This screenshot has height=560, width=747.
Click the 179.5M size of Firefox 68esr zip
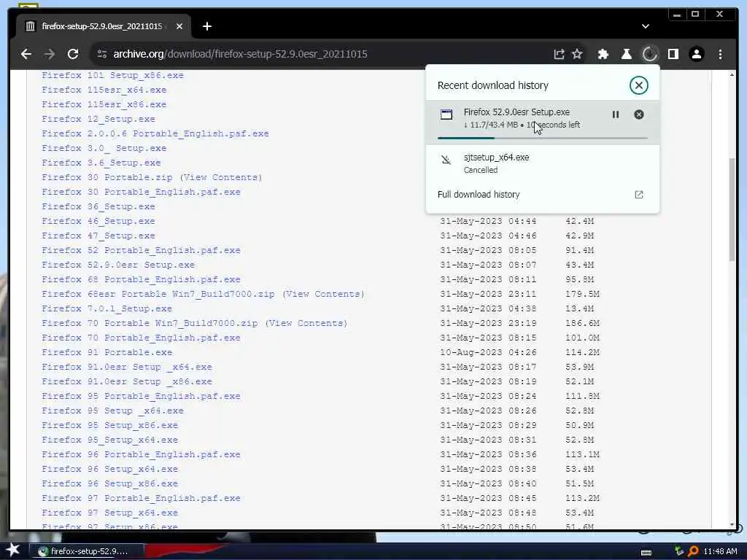pos(583,294)
